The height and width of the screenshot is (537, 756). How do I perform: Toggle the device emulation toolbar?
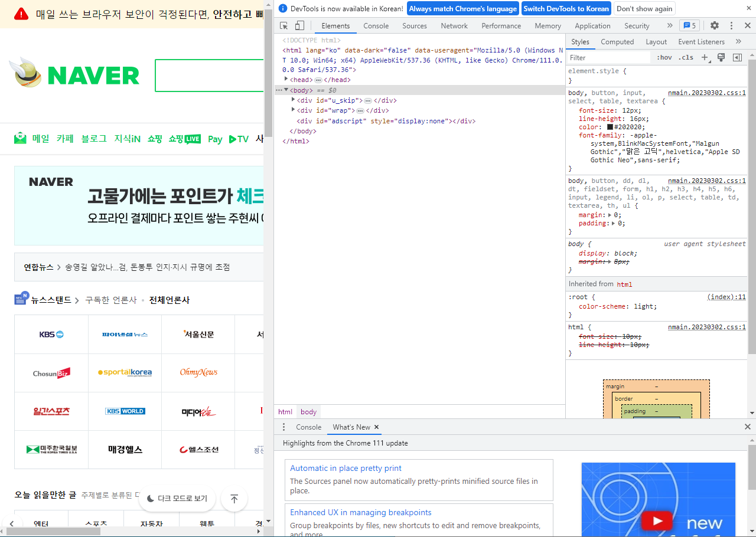click(300, 25)
